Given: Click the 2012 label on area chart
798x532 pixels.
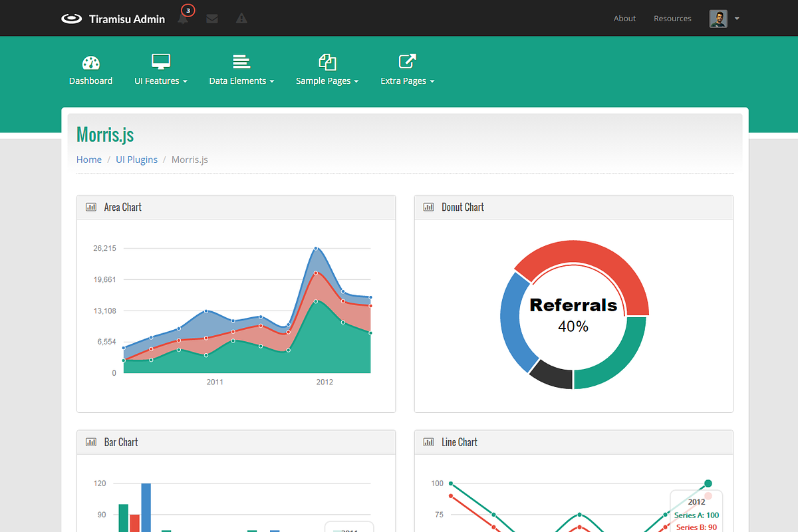Looking at the screenshot, I should [325, 382].
